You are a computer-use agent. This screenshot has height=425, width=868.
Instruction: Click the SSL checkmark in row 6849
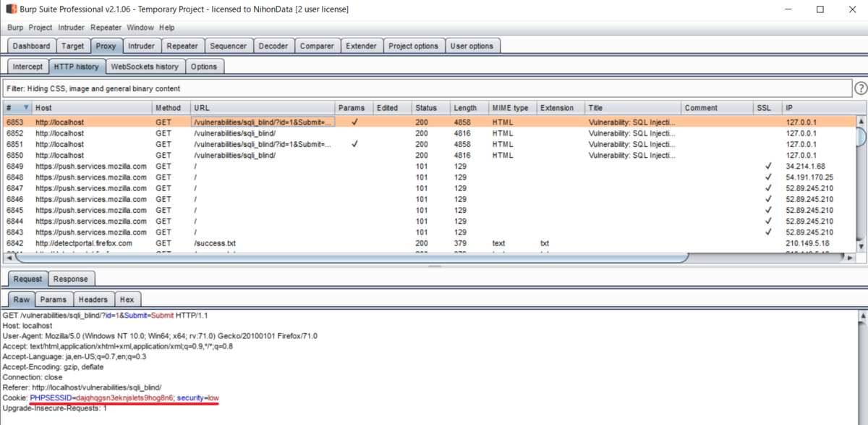768,166
